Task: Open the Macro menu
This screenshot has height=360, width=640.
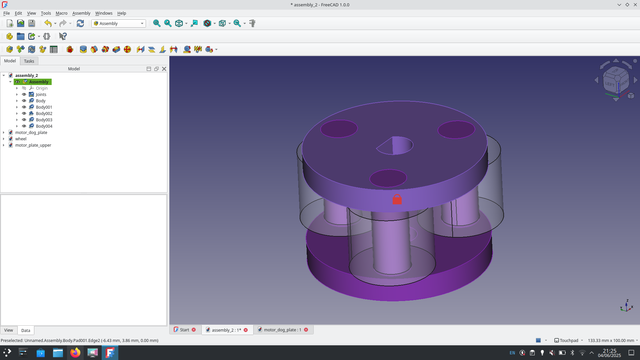Action: point(62,13)
